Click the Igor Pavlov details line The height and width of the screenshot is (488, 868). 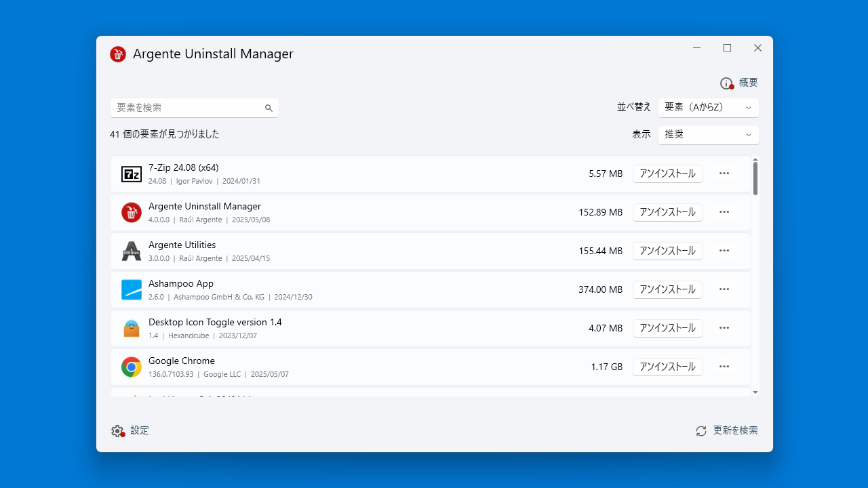(x=204, y=181)
